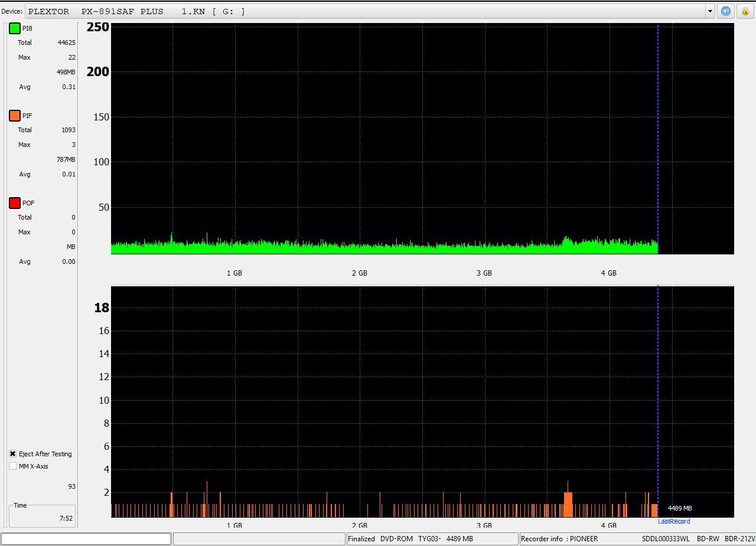Screen dimensions: 756x546
Task: Click the POF label text
Action: 28,203
